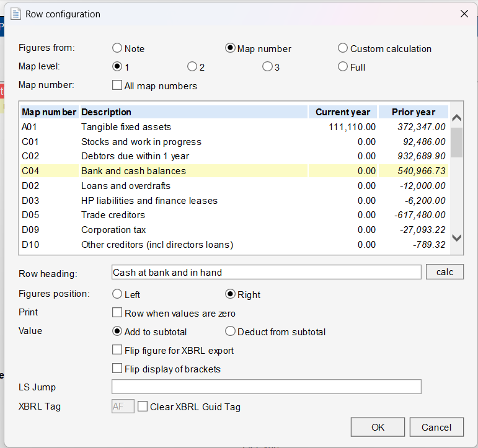Tick the All map numbers checkbox

click(117, 85)
